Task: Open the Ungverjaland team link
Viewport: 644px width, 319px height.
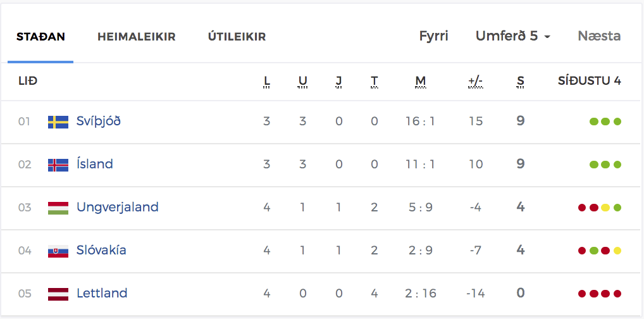Action: (118, 207)
